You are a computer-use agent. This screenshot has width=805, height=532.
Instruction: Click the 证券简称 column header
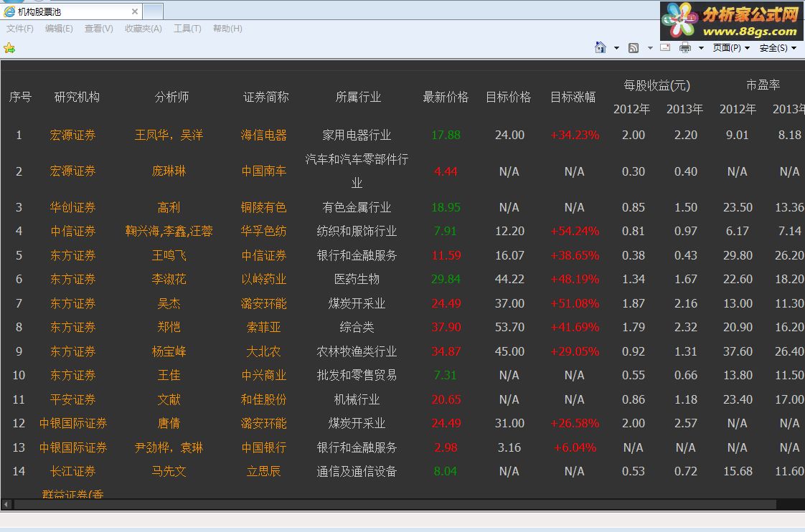tap(266, 97)
